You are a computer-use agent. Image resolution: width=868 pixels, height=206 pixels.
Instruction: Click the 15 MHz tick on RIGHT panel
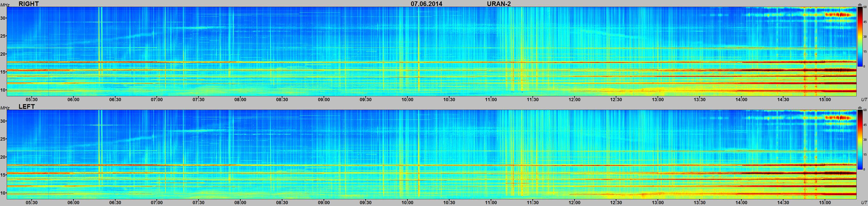click(3, 72)
